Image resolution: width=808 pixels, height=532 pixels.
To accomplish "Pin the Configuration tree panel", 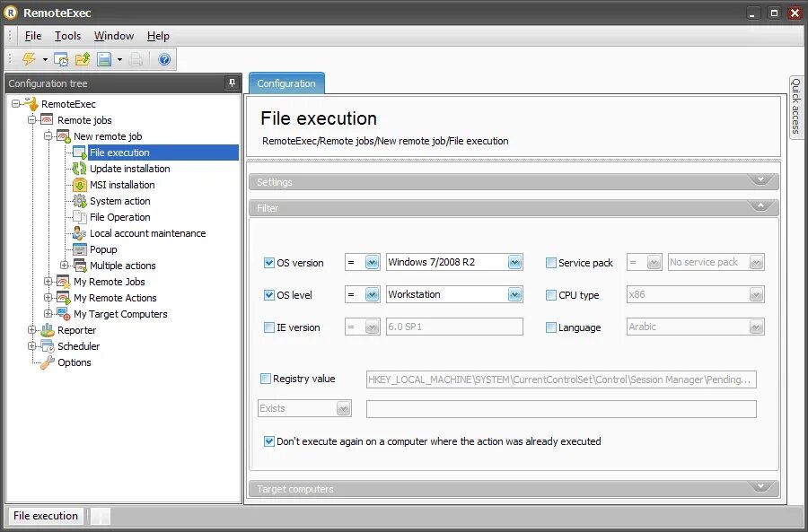I will click(x=232, y=83).
